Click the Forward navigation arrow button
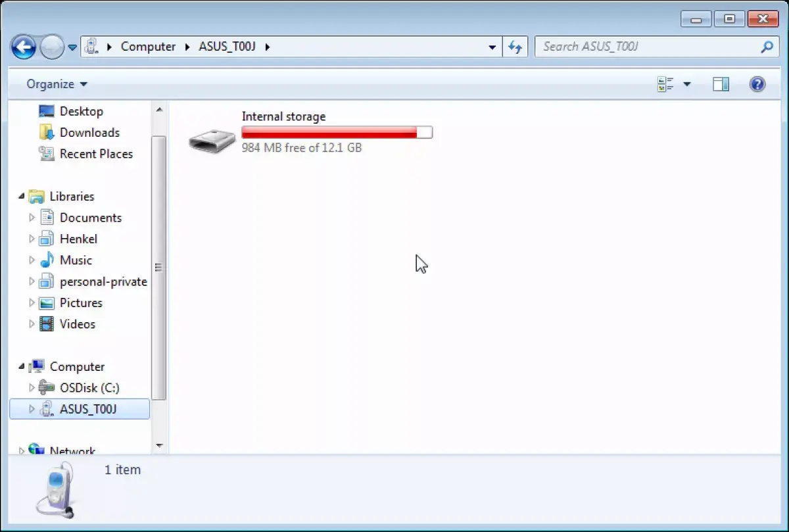789x532 pixels. click(51, 47)
